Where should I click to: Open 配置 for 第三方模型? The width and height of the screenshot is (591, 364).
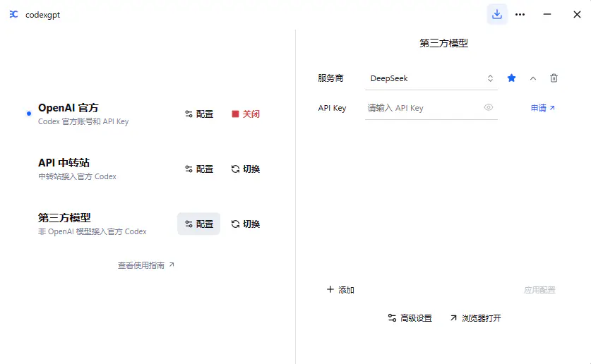pyautogui.click(x=199, y=224)
